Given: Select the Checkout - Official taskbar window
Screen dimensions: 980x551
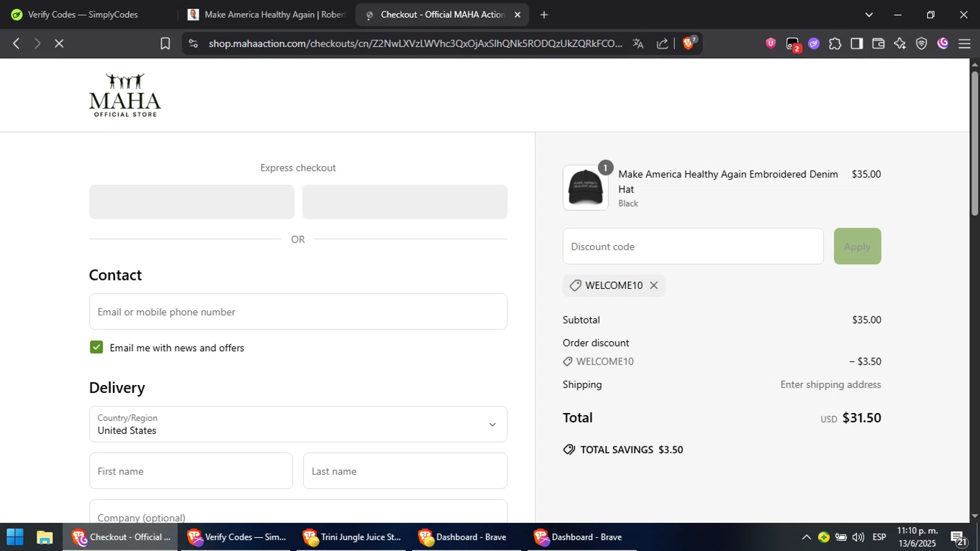Looking at the screenshot, I should click(120, 537).
